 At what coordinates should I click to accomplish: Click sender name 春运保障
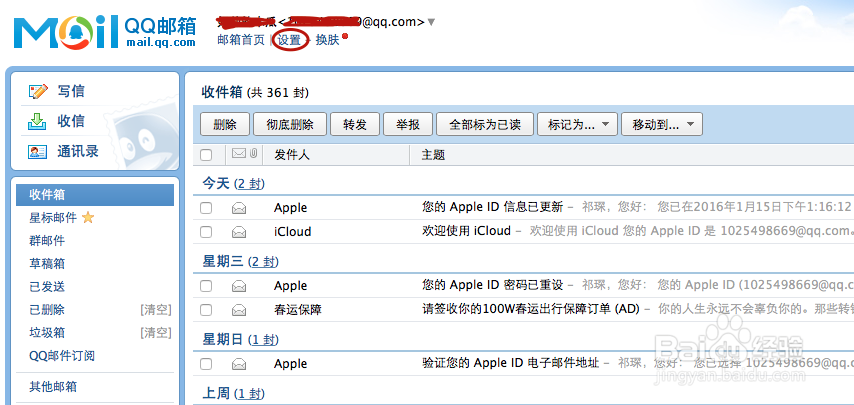[x=298, y=310]
